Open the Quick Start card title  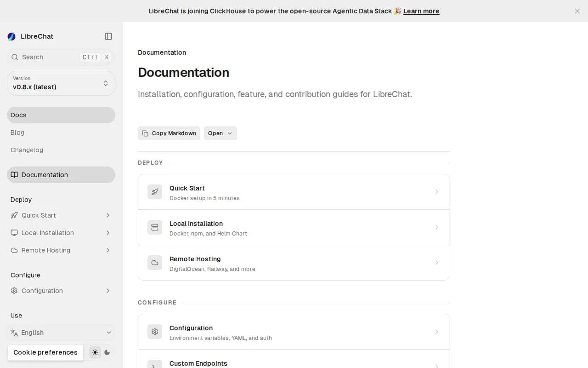click(x=187, y=188)
